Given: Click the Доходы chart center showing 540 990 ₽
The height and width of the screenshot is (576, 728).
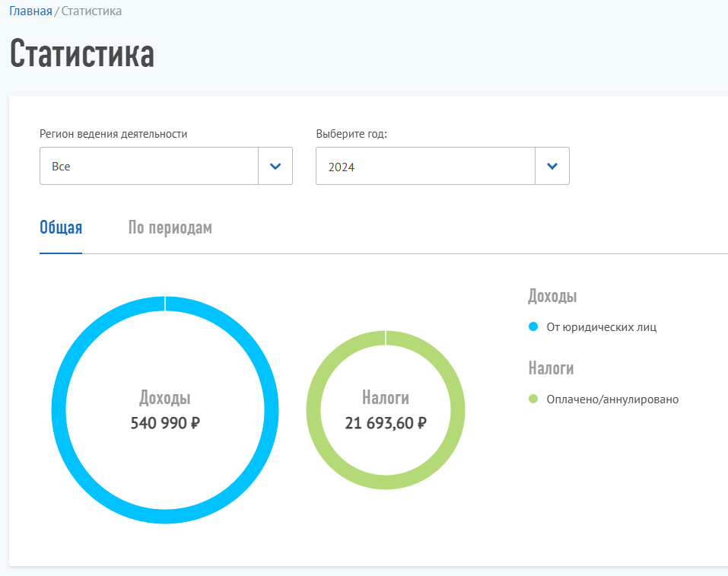Looking at the screenshot, I should click(164, 409).
